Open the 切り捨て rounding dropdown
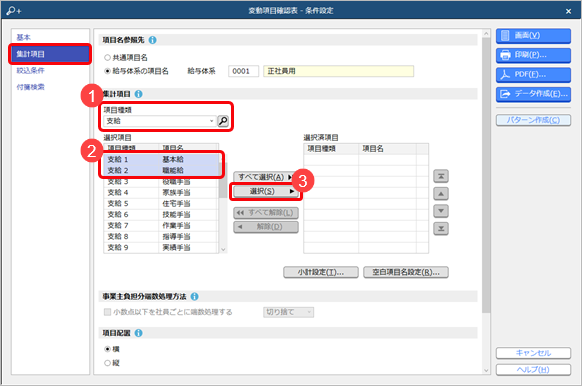Viewport: 582px width, 386px height. 288,312
